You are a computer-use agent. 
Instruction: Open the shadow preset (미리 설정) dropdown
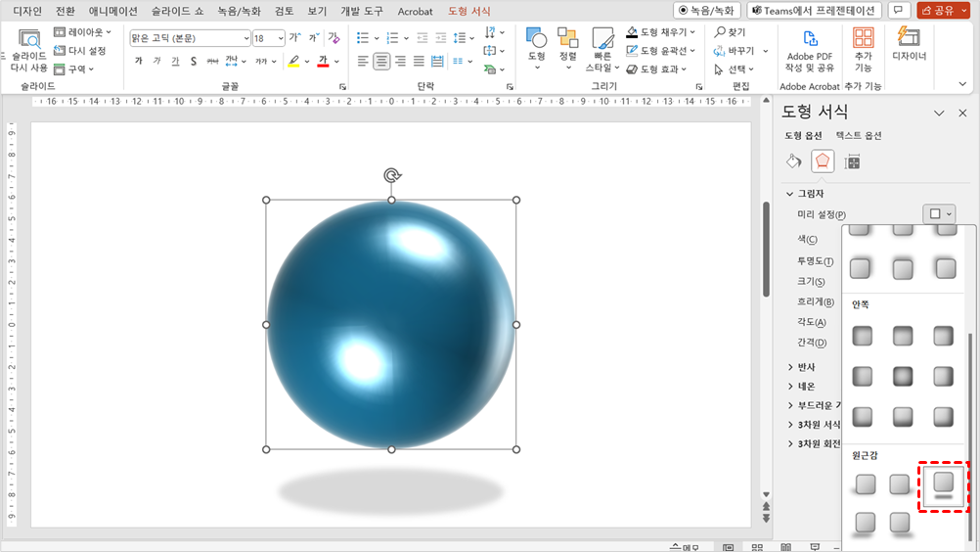coord(940,214)
